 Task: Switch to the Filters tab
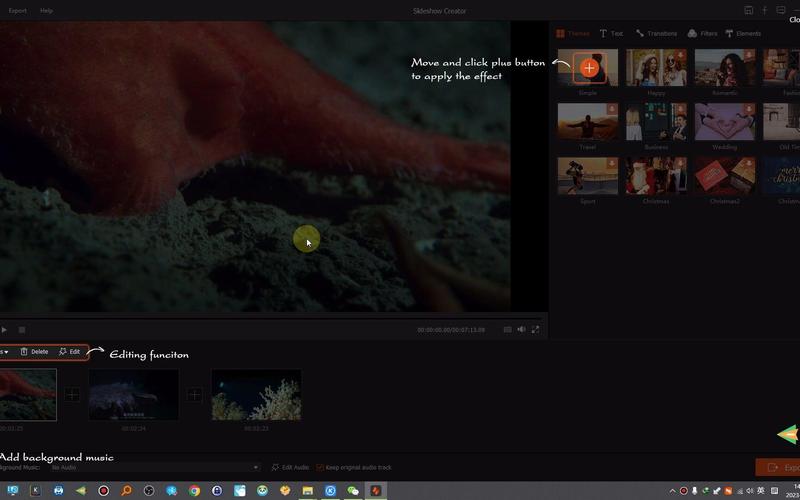703,34
